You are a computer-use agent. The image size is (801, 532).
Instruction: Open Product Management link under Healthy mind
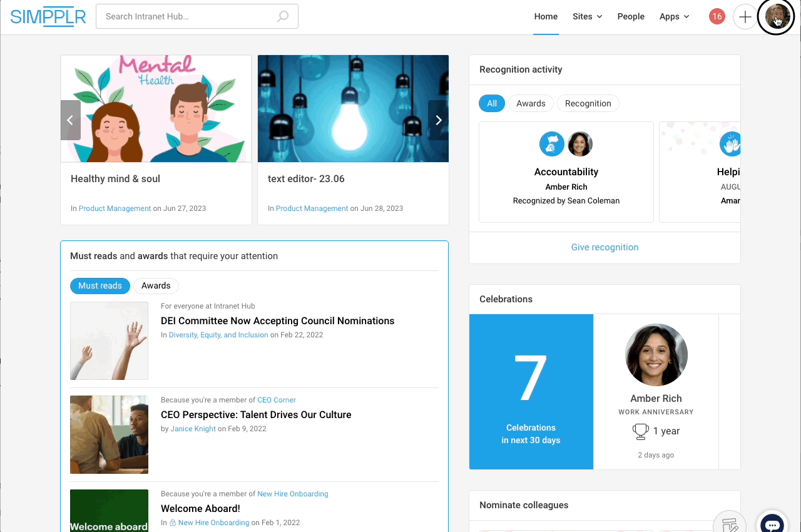click(x=115, y=208)
